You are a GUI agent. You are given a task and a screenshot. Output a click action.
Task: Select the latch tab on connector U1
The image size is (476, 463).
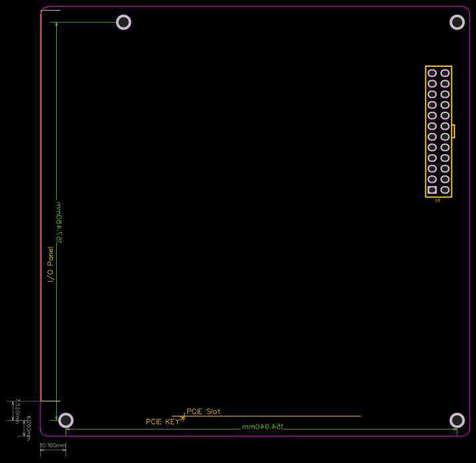click(453, 131)
